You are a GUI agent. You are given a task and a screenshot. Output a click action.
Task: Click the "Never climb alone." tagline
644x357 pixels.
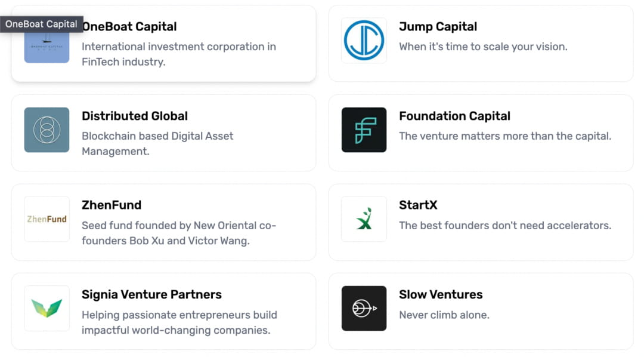(x=444, y=315)
